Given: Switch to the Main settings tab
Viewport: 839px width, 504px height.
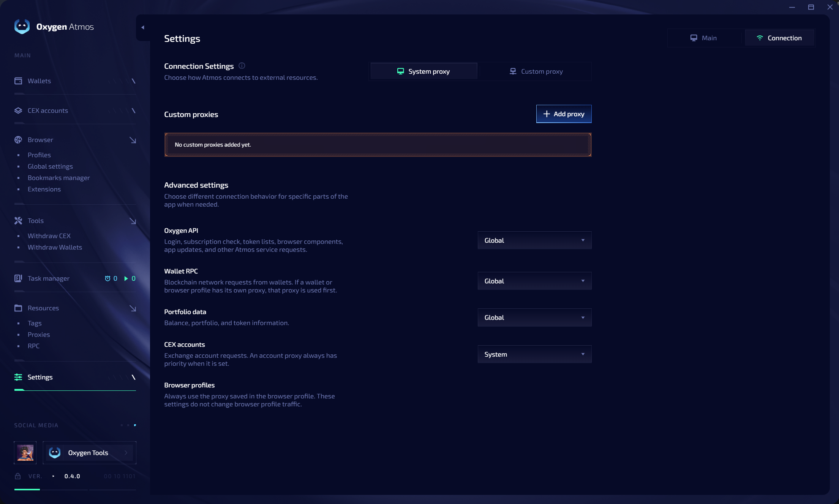Looking at the screenshot, I should tap(704, 38).
